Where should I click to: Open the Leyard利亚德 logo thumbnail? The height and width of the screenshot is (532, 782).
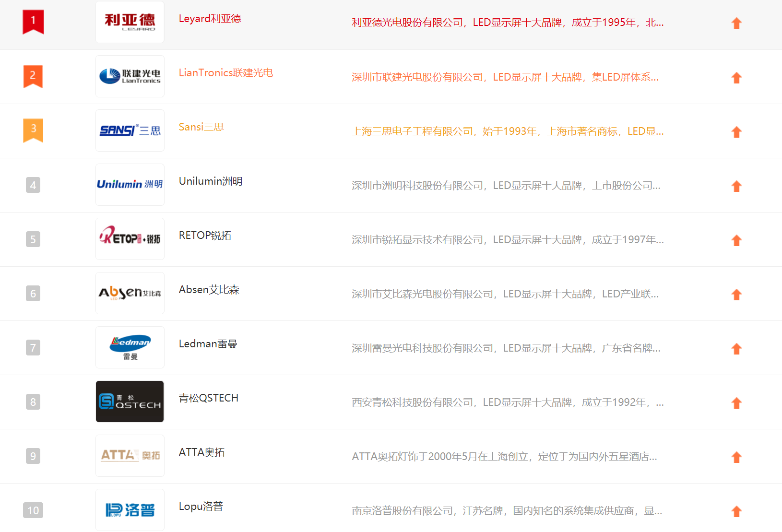click(130, 22)
